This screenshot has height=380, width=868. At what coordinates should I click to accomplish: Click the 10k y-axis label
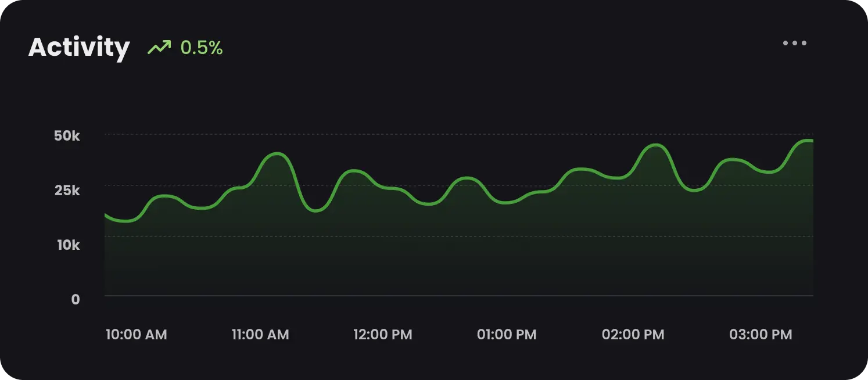[x=68, y=245]
